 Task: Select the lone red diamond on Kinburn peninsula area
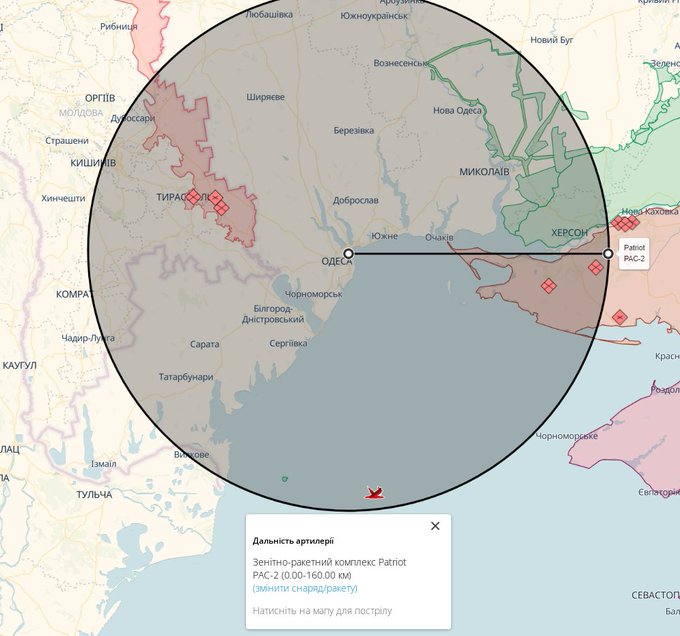tap(549, 286)
